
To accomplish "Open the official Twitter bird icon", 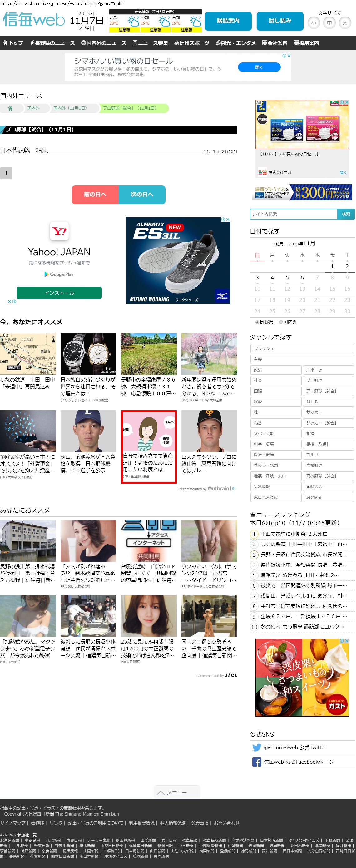I will click(257, 747).
